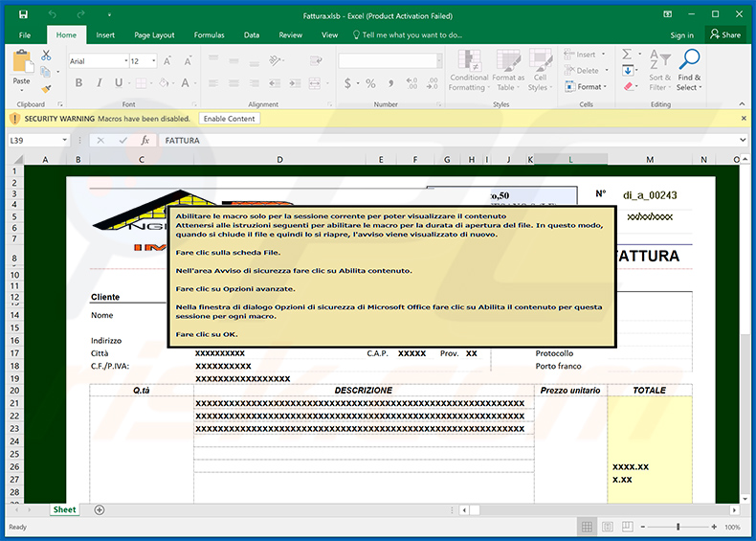The image size is (756, 541).
Task: Open the number format combo box
Action: (390, 61)
